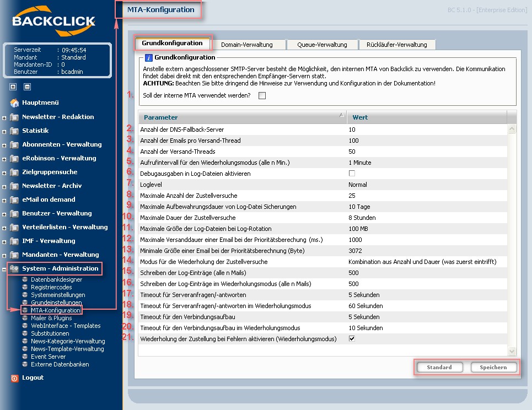Click the Standard button
This screenshot has width=532, height=410.
(x=439, y=367)
